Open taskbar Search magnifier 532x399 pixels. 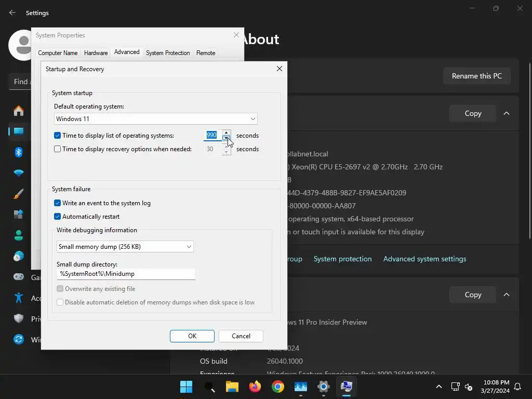(209, 387)
